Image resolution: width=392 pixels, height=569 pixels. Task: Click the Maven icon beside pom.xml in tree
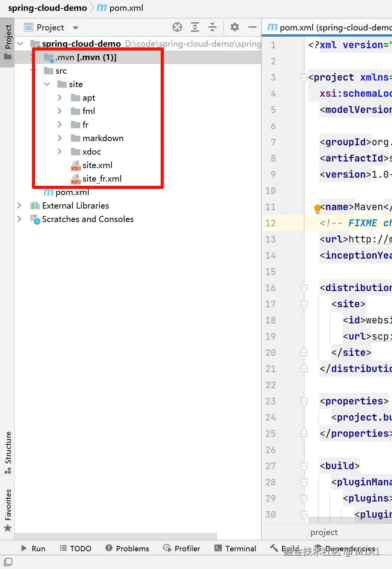[x=49, y=192]
